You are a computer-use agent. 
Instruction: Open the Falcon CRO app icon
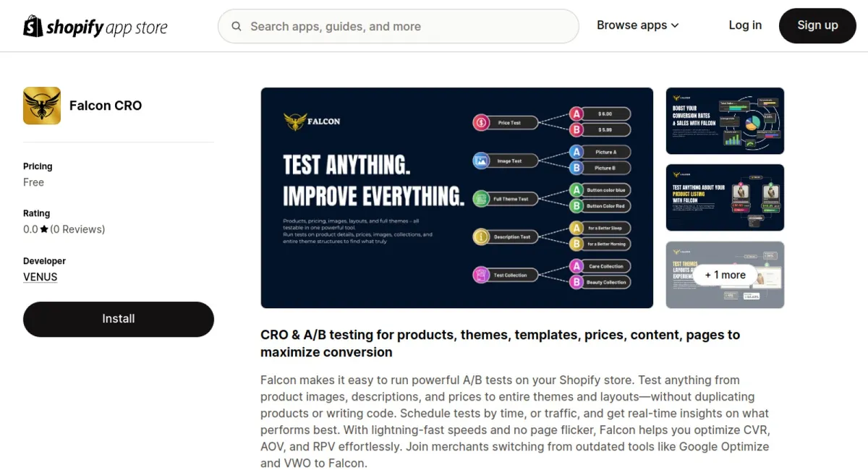coord(42,106)
